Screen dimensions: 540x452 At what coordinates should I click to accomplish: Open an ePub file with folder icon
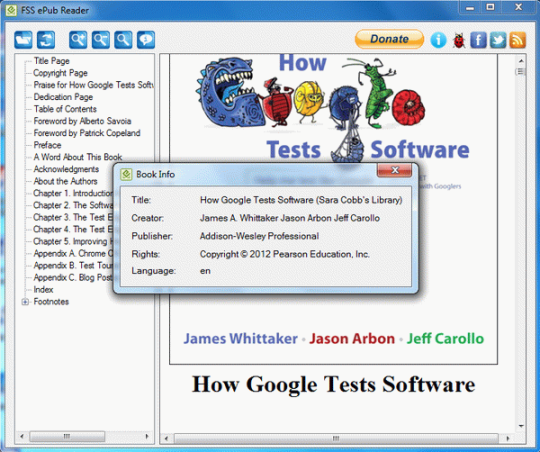pos(23,39)
